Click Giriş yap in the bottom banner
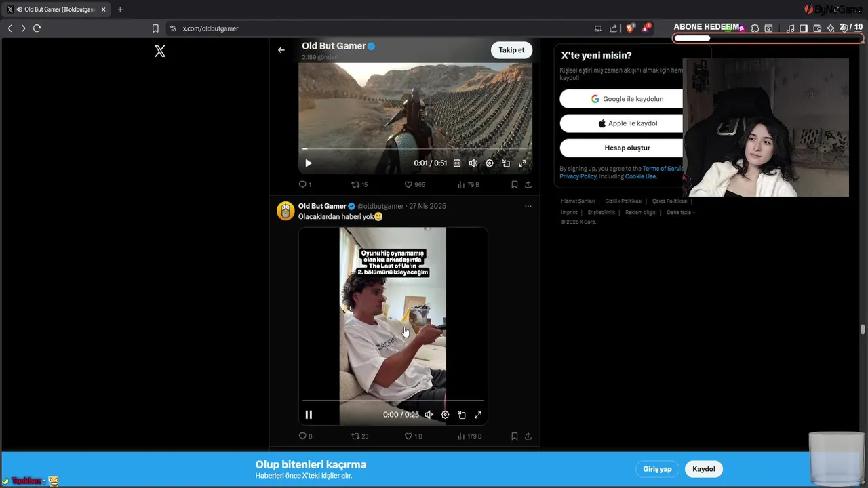Screen dimensions: 868x488 (657, 469)
